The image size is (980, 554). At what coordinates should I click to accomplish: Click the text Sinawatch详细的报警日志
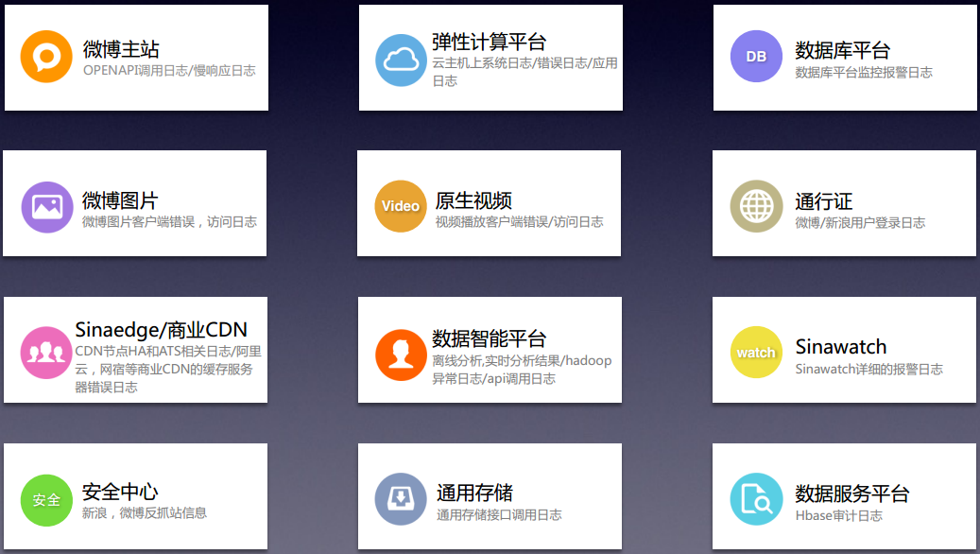[868, 369]
